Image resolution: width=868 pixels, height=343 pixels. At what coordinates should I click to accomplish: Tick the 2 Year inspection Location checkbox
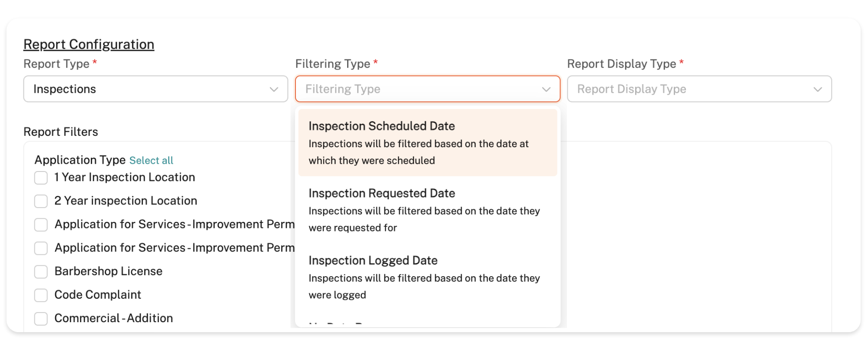pos(41,201)
